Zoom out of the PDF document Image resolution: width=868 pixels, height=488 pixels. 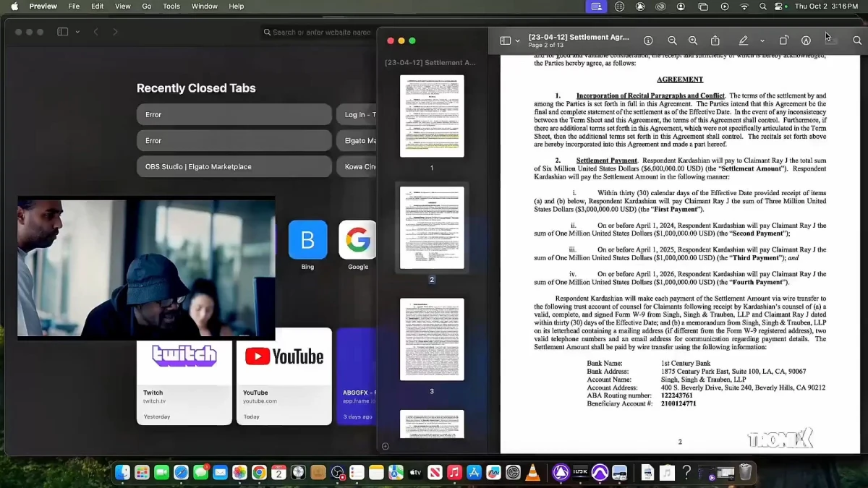[672, 40]
